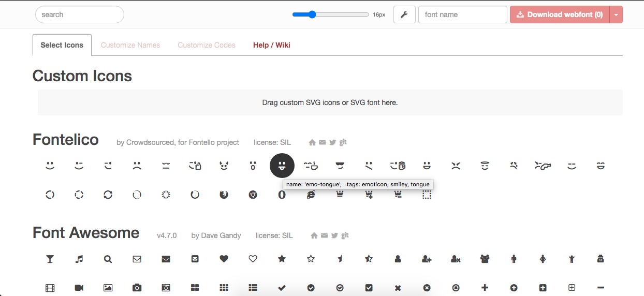
Task: Select the single user icon
Action: [398, 259]
